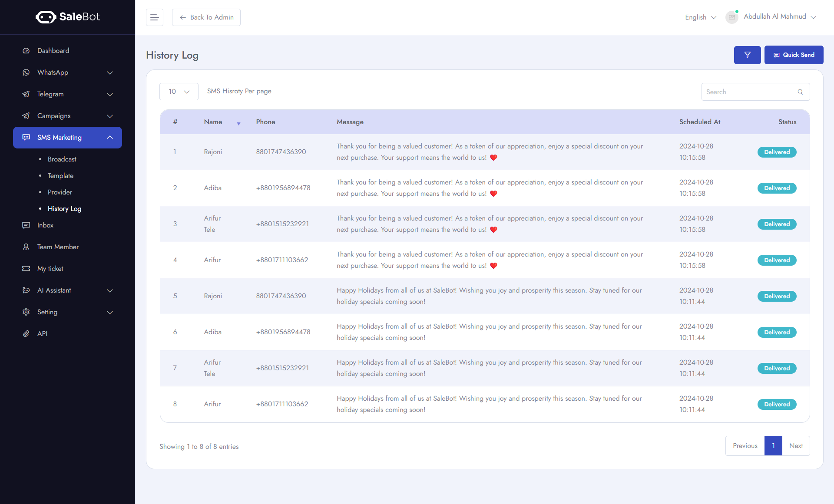834x504 pixels.
Task: Open the Inbox sidebar item
Action: (45, 225)
